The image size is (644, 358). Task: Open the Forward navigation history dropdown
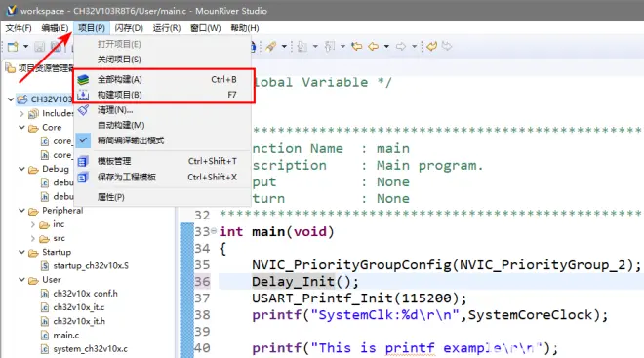click(414, 47)
